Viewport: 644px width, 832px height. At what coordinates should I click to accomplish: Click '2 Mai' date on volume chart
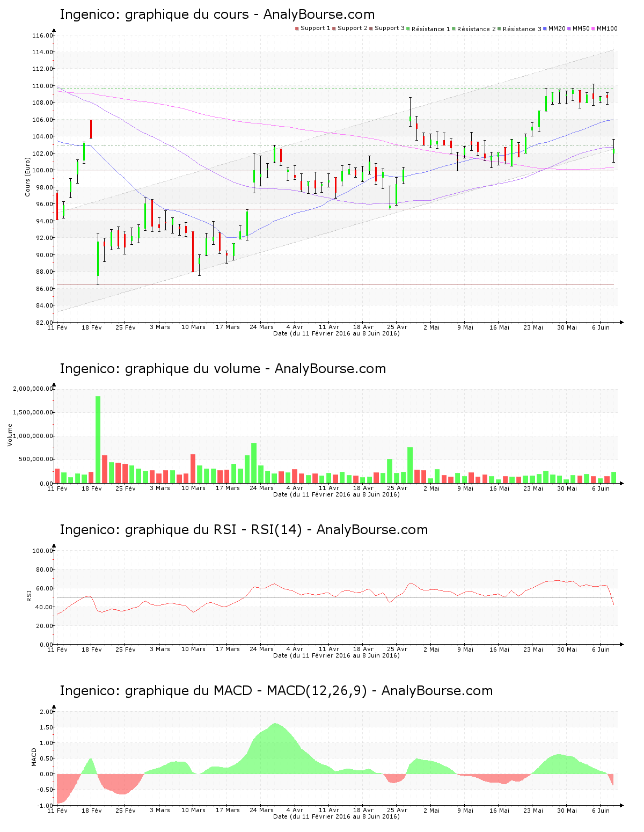(x=431, y=488)
